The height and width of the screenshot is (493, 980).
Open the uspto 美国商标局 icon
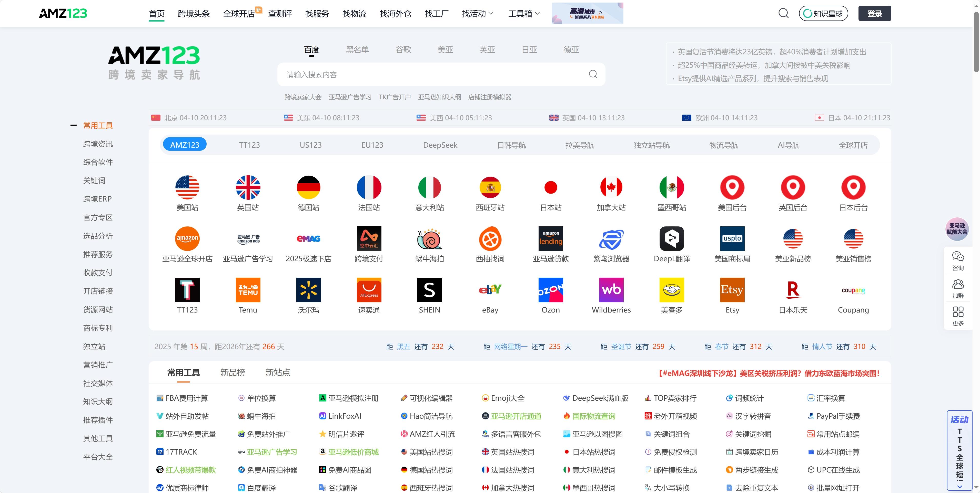click(732, 238)
